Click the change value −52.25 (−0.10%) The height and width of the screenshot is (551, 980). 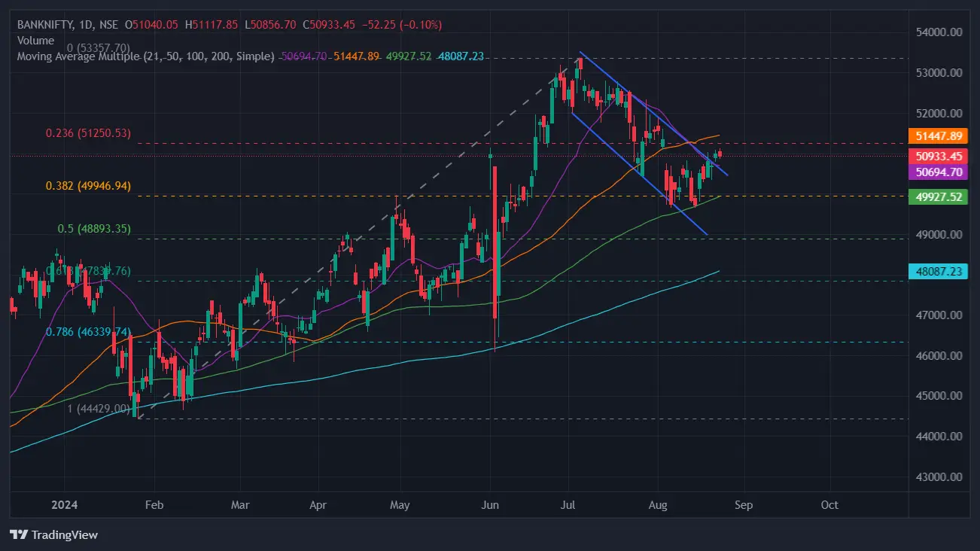(x=403, y=25)
